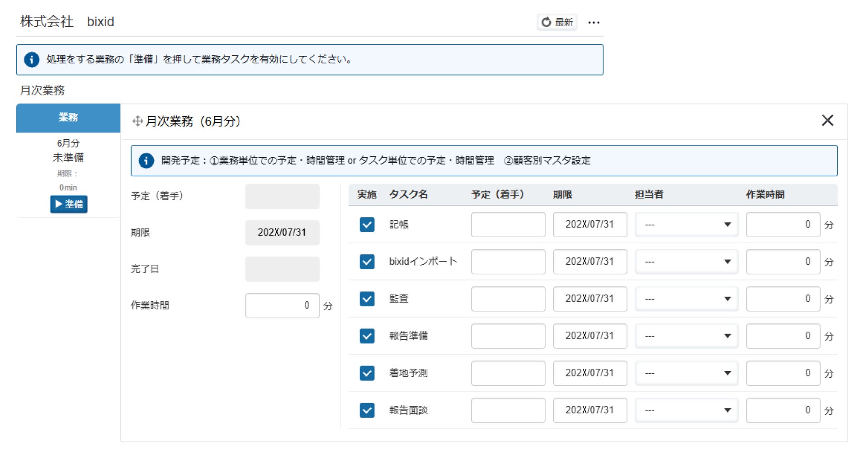The width and height of the screenshot is (868, 455).
Task: Select the 業務 tab header
Action: coord(68,117)
